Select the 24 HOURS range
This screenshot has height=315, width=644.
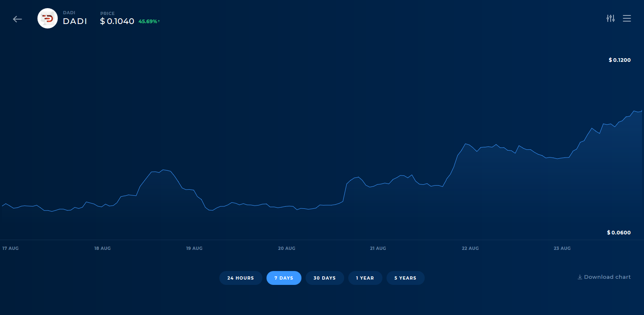pos(240,278)
